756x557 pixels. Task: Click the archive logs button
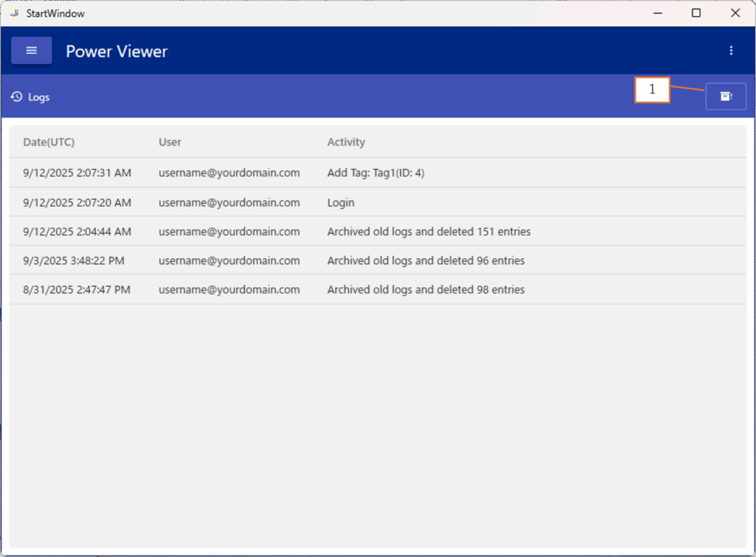click(x=726, y=97)
